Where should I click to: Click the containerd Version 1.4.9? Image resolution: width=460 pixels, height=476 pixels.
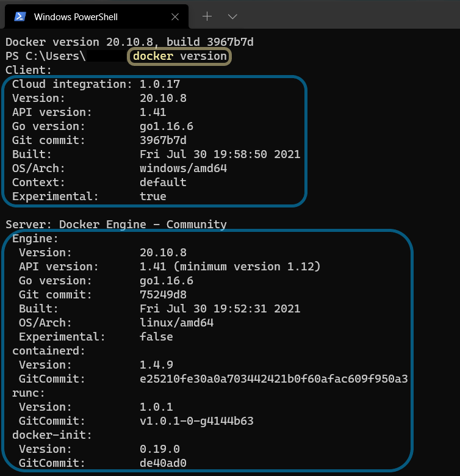click(x=156, y=364)
